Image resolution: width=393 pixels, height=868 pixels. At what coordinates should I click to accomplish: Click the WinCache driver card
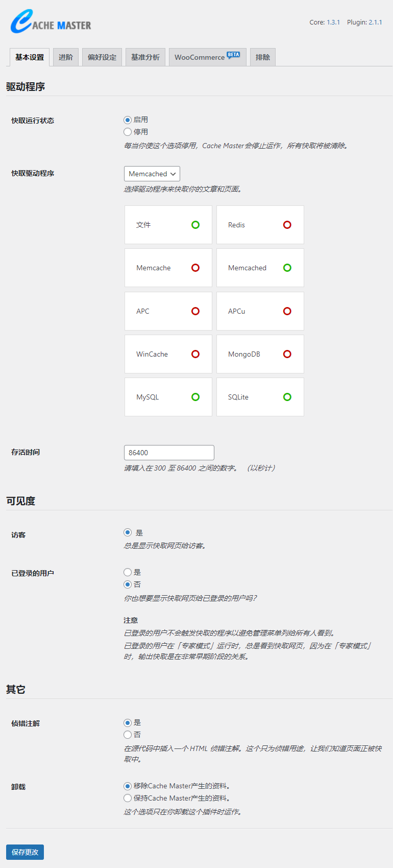tap(168, 354)
